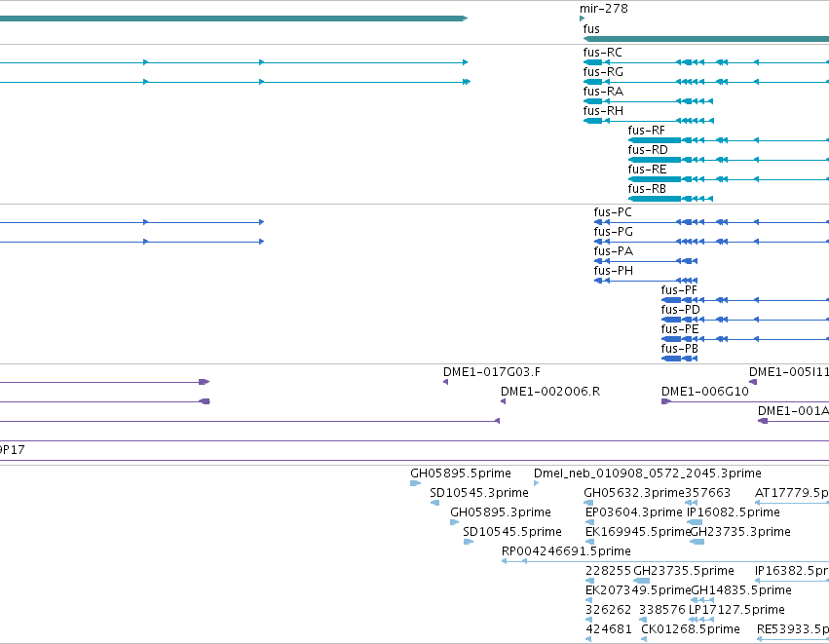Viewport: 829px width, 644px height.
Task: Select the fus-RD transcript label
Action: point(648,150)
